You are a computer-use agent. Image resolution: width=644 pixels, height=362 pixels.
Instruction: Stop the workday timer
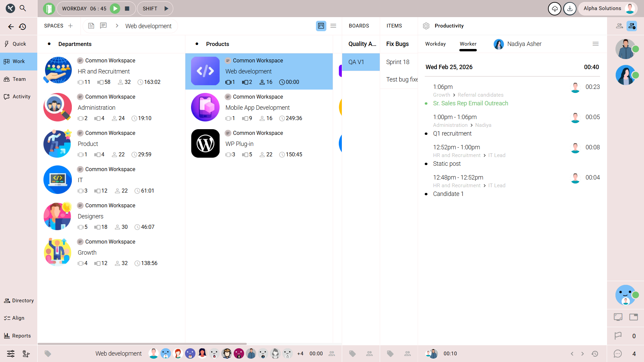click(x=127, y=9)
